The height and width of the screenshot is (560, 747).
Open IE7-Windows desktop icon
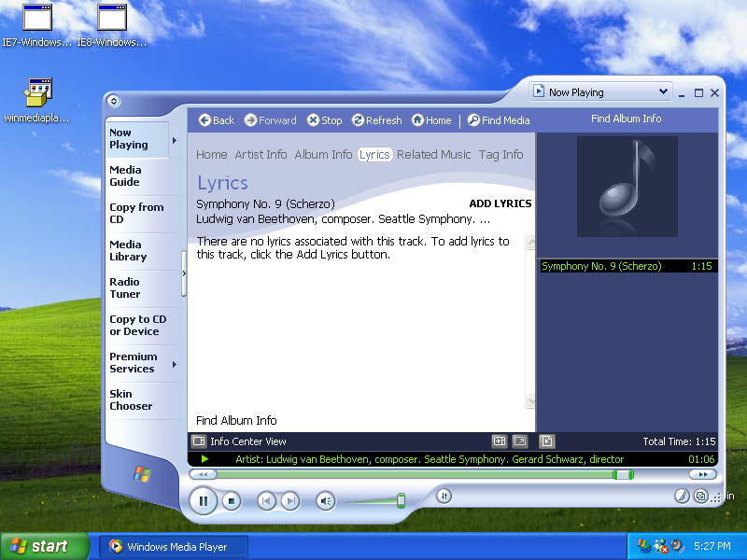pos(37,25)
